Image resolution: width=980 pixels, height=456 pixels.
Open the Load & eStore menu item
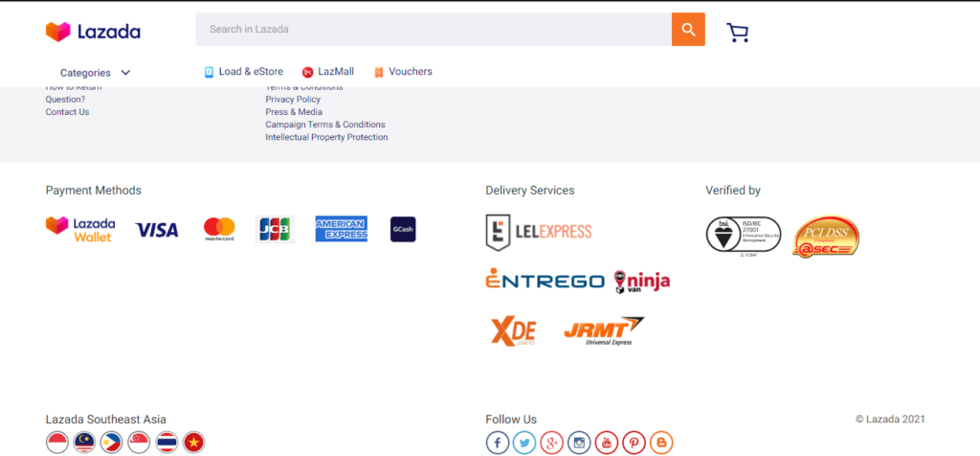(244, 71)
